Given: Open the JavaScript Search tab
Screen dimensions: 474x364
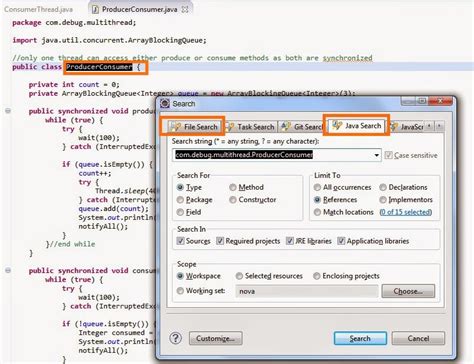Looking at the screenshot, I should pos(407,127).
